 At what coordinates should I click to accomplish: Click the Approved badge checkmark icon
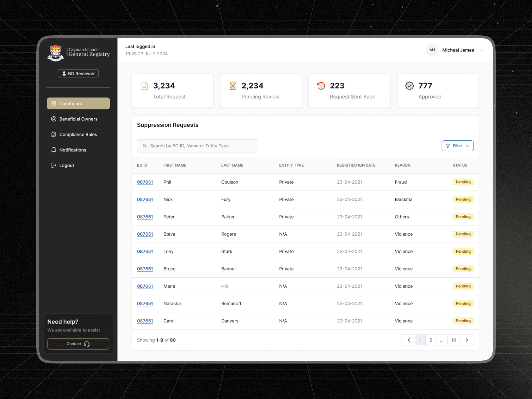(x=409, y=86)
